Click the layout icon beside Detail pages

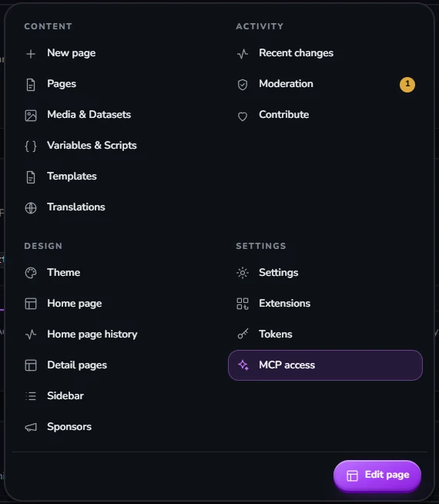pyautogui.click(x=31, y=365)
